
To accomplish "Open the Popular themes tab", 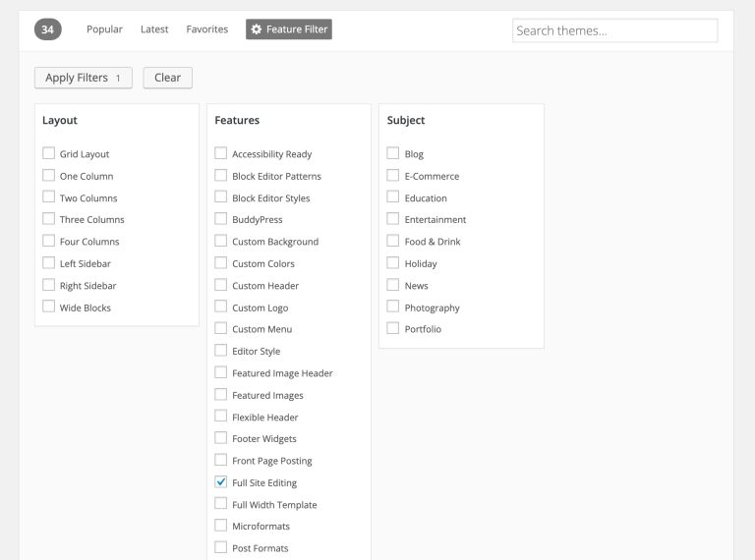I will click(x=104, y=29).
